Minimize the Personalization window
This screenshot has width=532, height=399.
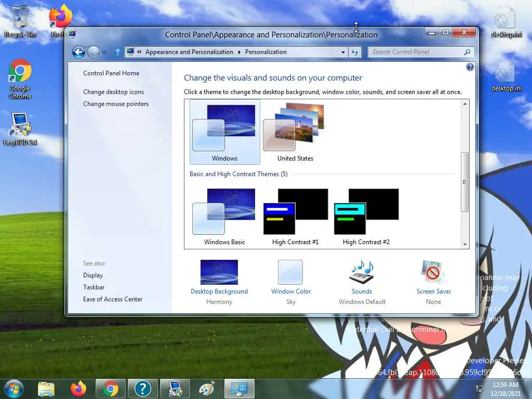(432, 33)
